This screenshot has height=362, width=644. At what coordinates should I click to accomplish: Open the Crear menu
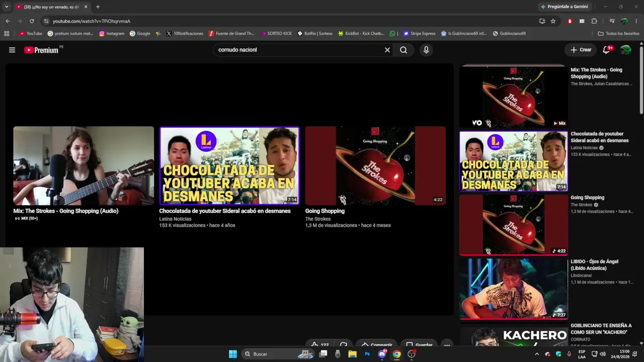[581, 50]
